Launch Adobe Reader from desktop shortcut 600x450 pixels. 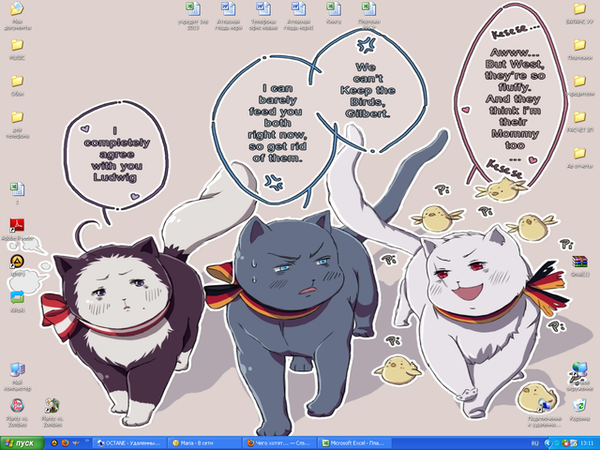(17, 225)
